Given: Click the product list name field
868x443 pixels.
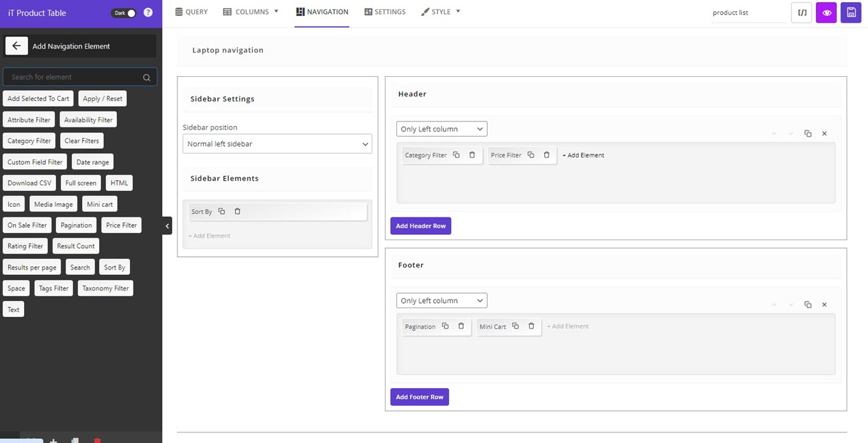Looking at the screenshot, I should [x=749, y=13].
